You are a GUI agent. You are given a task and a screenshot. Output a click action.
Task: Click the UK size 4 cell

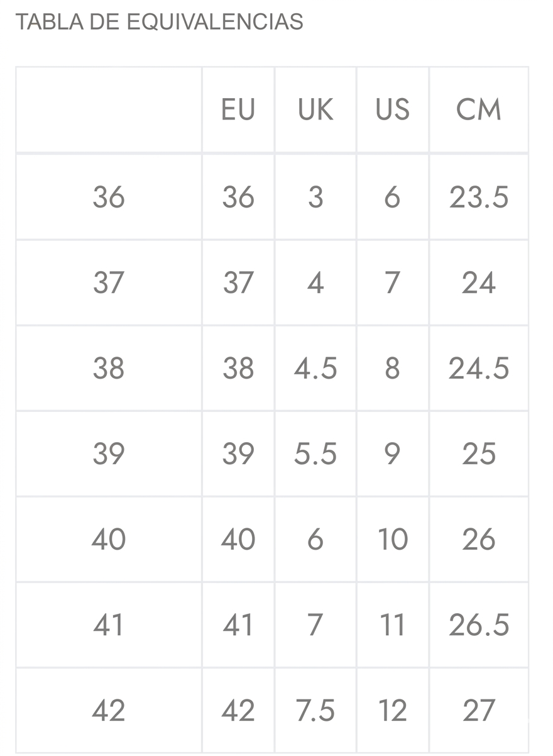[315, 283]
